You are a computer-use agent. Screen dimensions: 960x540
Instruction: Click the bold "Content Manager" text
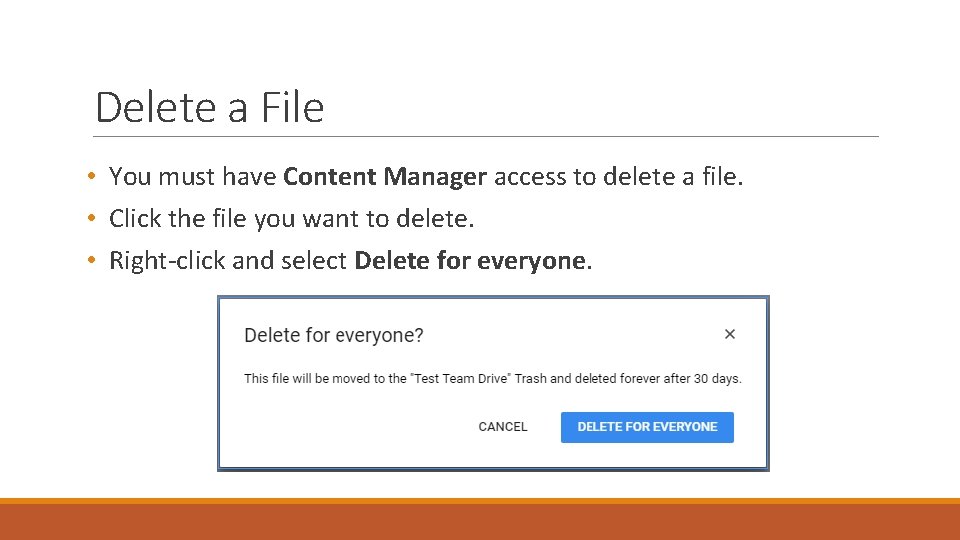[x=385, y=177]
